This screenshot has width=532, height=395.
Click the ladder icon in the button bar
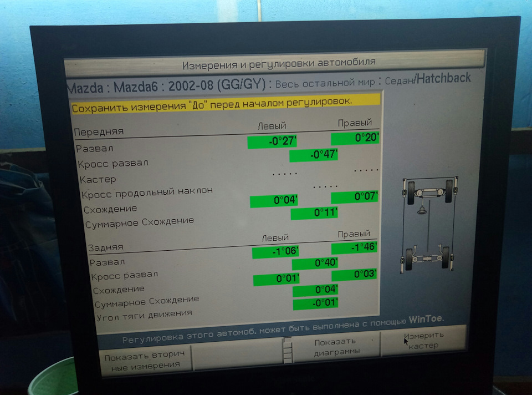point(288,350)
